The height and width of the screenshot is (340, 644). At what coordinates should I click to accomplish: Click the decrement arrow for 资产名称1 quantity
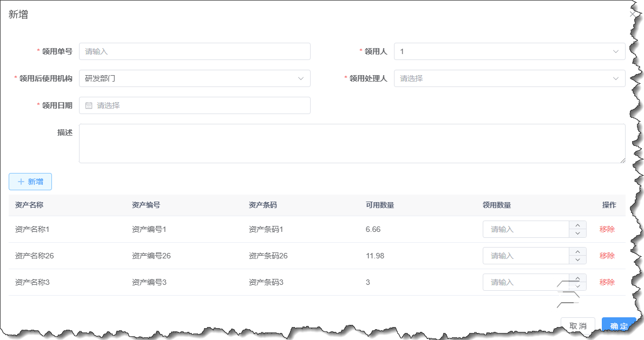578,232
